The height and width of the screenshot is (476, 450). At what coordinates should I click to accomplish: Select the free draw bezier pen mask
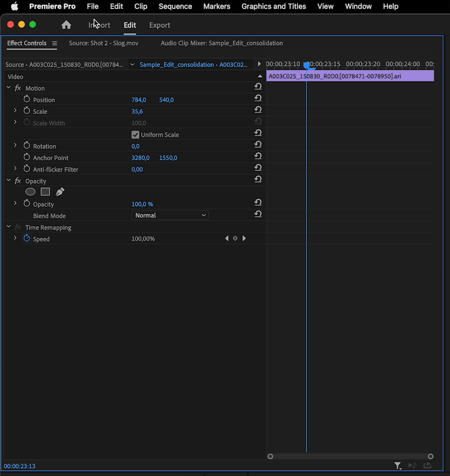coord(60,192)
